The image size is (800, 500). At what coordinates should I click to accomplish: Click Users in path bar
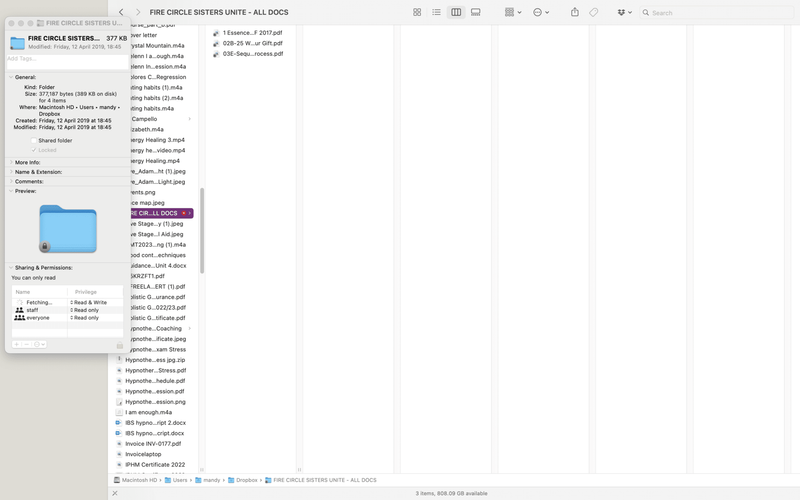click(x=176, y=480)
